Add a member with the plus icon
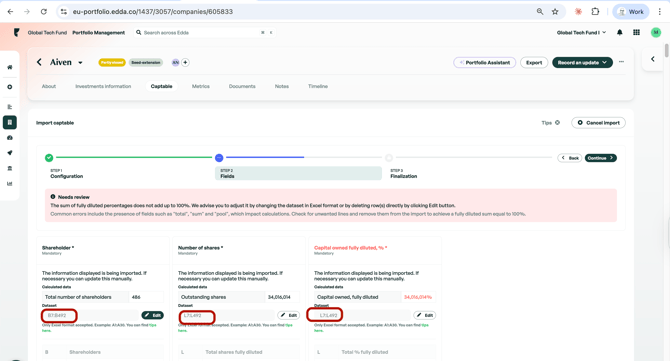 185,62
